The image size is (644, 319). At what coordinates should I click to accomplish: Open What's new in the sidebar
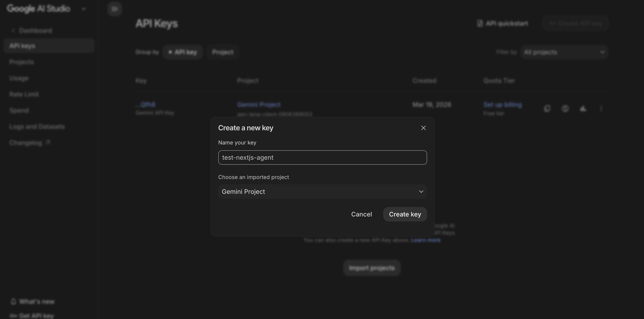[33, 302]
